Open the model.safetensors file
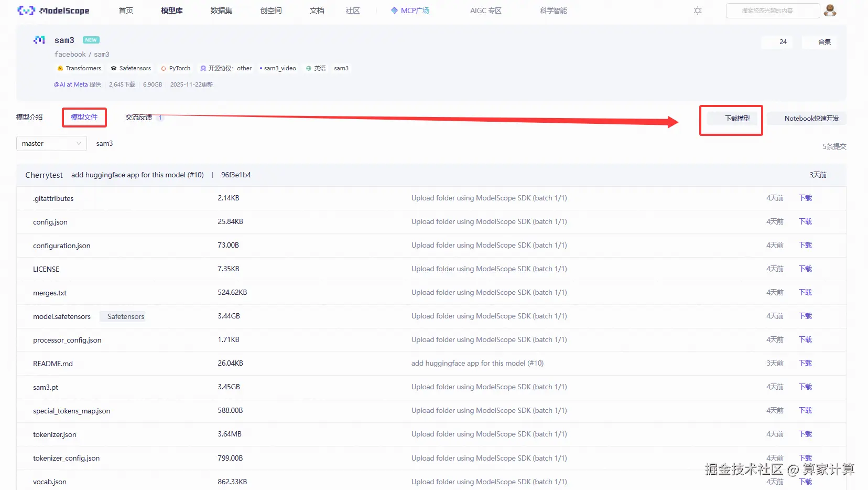 click(x=62, y=316)
